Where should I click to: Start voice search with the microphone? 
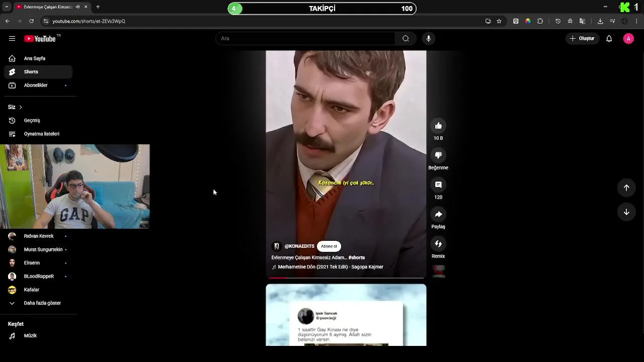pos(429,39)
